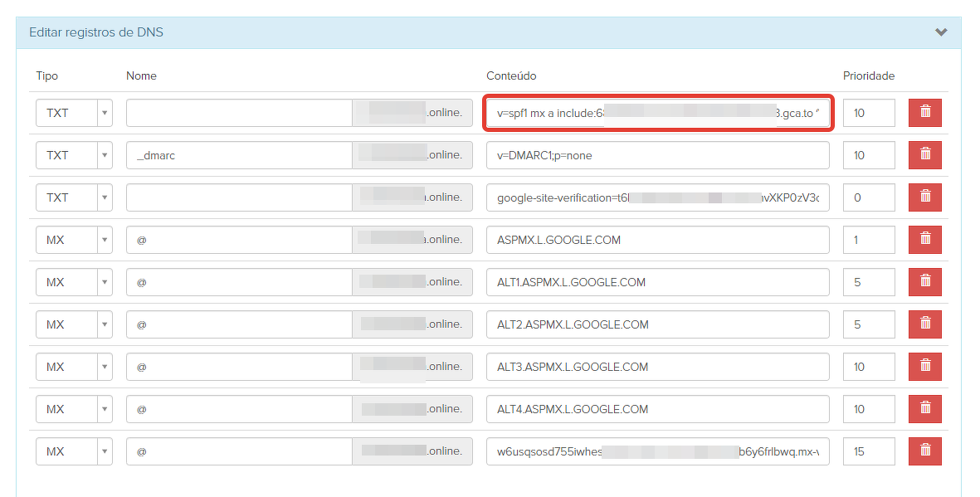
Task: Delete the ALT3.ASPMX.L.GOOGLE.COM record
Action: click(925, 367)
